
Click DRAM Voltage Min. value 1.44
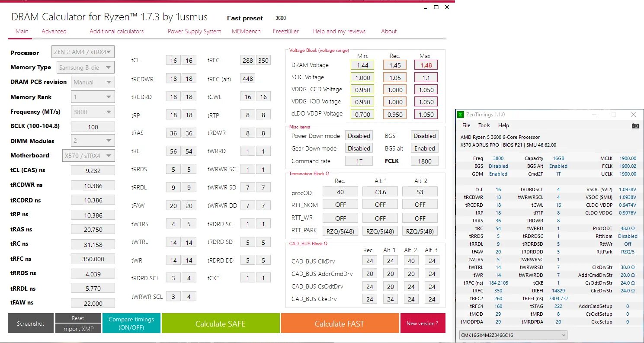362,65
